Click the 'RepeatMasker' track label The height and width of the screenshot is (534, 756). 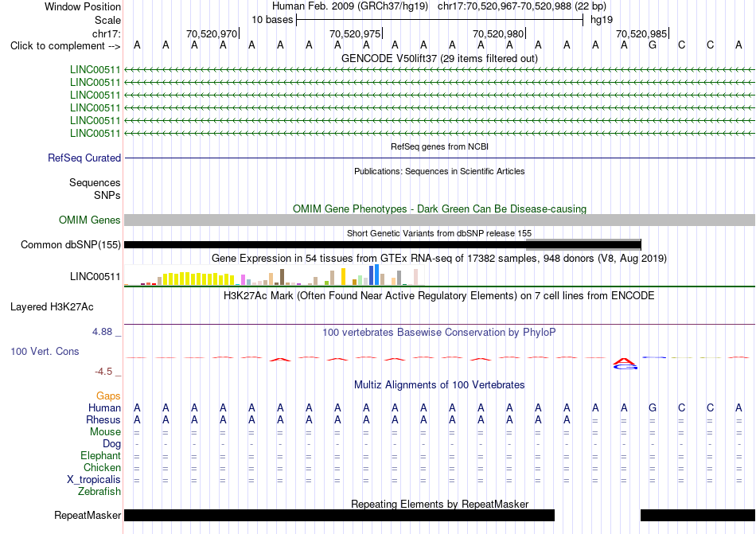click(88, 515)
